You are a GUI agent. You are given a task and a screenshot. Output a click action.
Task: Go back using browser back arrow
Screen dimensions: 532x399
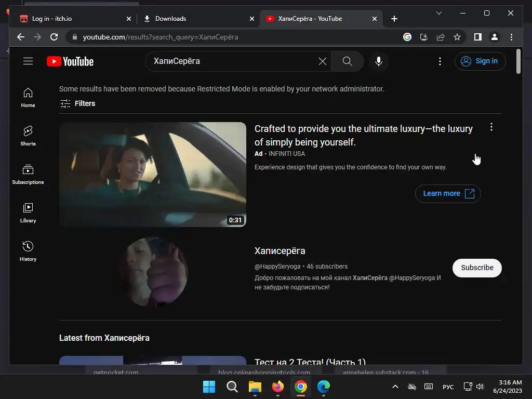point(21,37)
